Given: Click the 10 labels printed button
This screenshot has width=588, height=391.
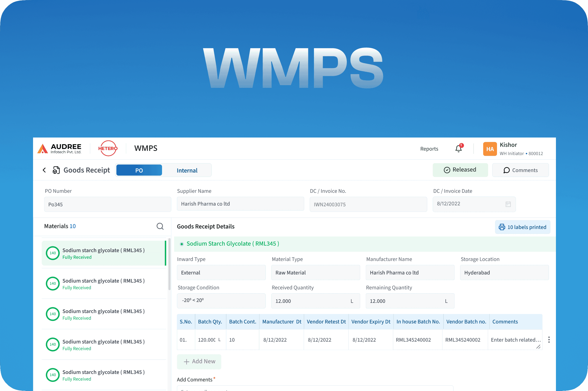Looking at the screenshot, I should point(522,227).
